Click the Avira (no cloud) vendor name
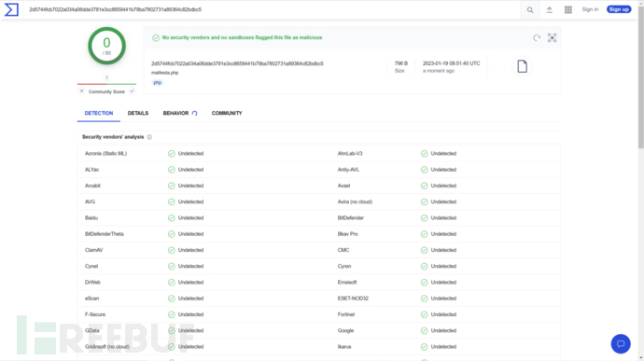644x361 pixels. 355,202
